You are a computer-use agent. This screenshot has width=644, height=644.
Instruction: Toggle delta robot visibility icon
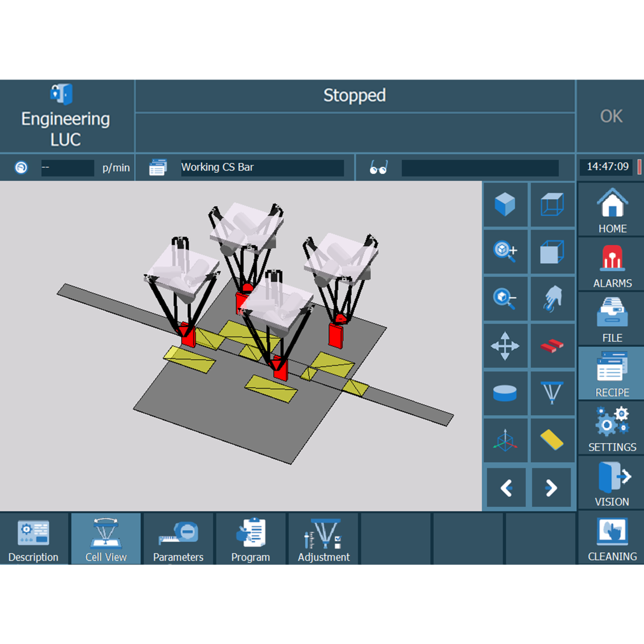coord(552,393)
